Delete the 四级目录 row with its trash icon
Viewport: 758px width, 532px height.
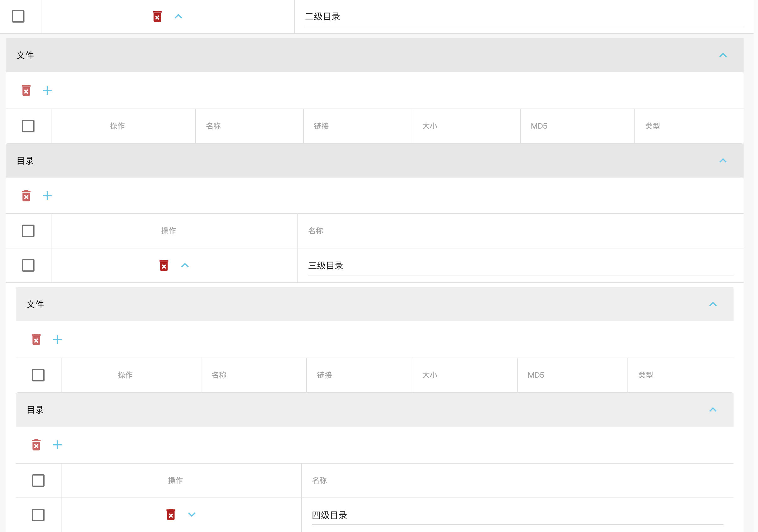[x=171, y=514]
